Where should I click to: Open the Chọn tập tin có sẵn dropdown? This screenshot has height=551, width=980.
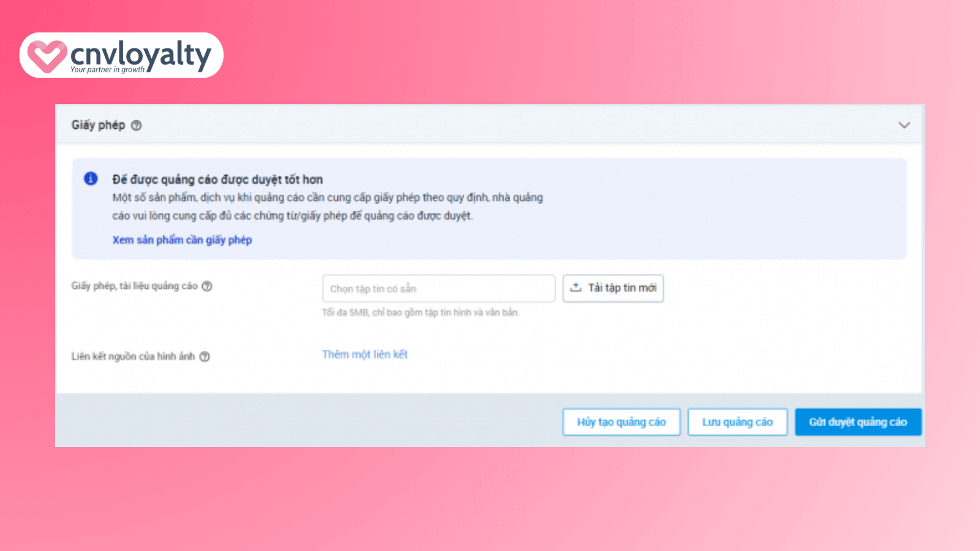click(x=438, y=288)
